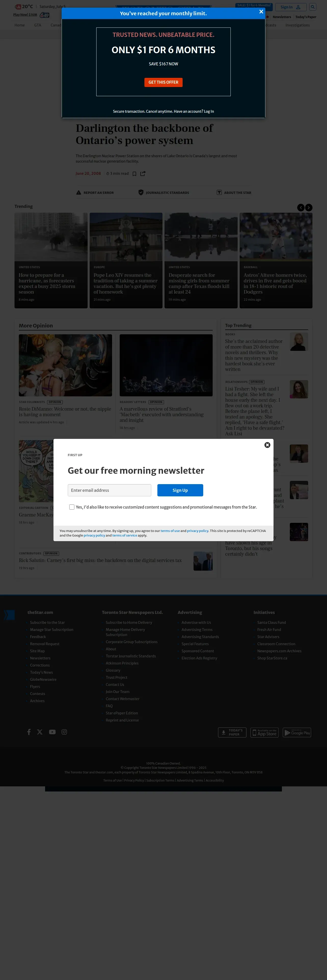Click the newsletter Sign Up button
Image resolution: width=327 pixels, height=980 pixels.
tap(180, 490)
